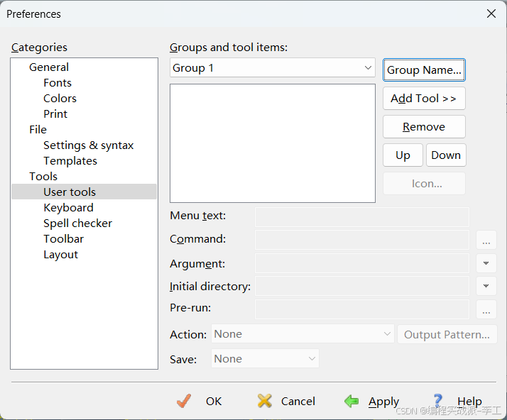Click inside the tool items list box
507x420 pixels.
(273, 143)
